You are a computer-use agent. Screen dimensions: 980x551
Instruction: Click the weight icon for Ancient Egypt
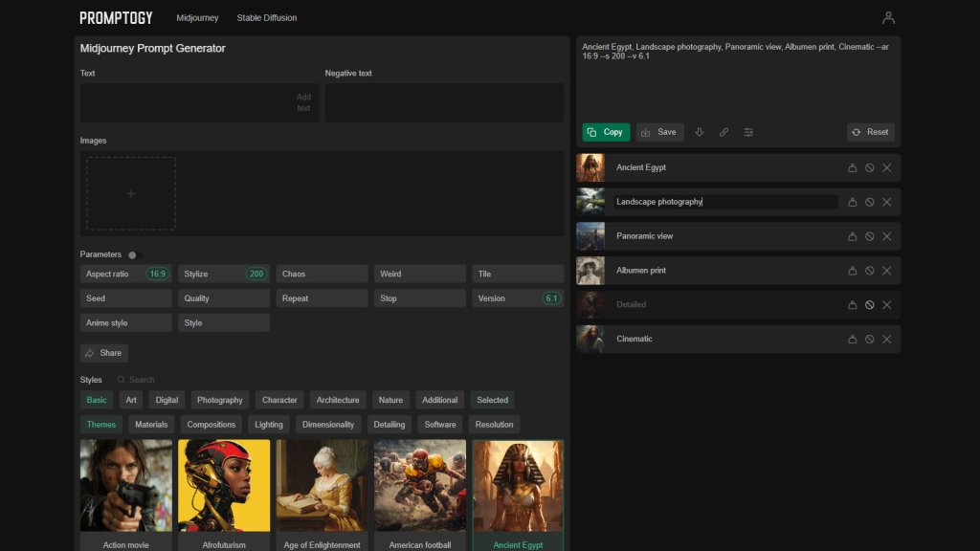pyautogui.click(x=852, y=168)
